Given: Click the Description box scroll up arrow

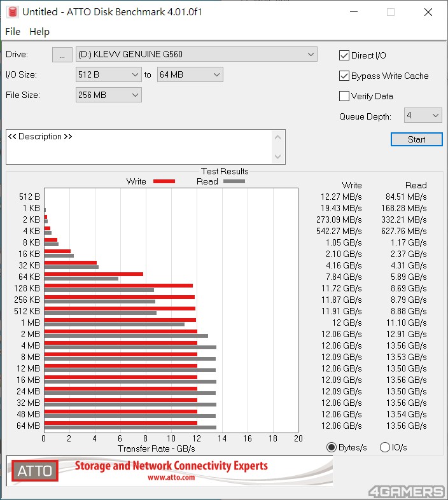Looking at the screenshot, I should (x=277, y=137).
